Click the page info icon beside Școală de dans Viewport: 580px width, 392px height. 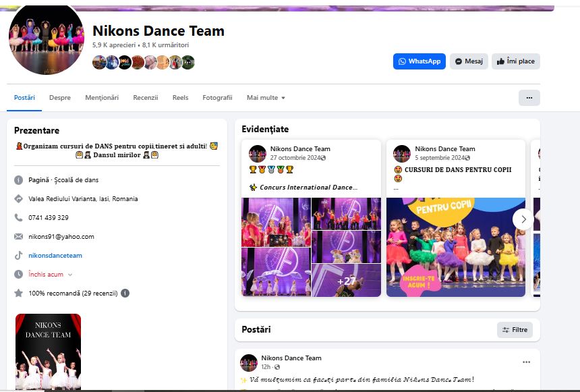point(18,180)
